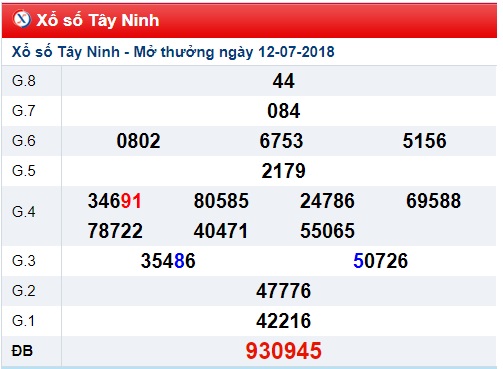Open the Xổ số Tây Ninh header title
The image size is (503, 369).
coord(98,21)
